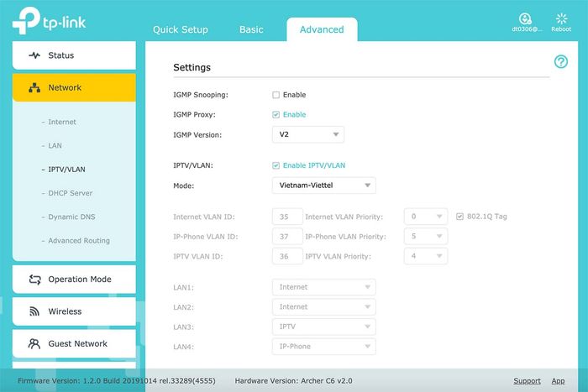Click the Status pulse icon
The image size is (588, 392).
click(x=34, y=55)
